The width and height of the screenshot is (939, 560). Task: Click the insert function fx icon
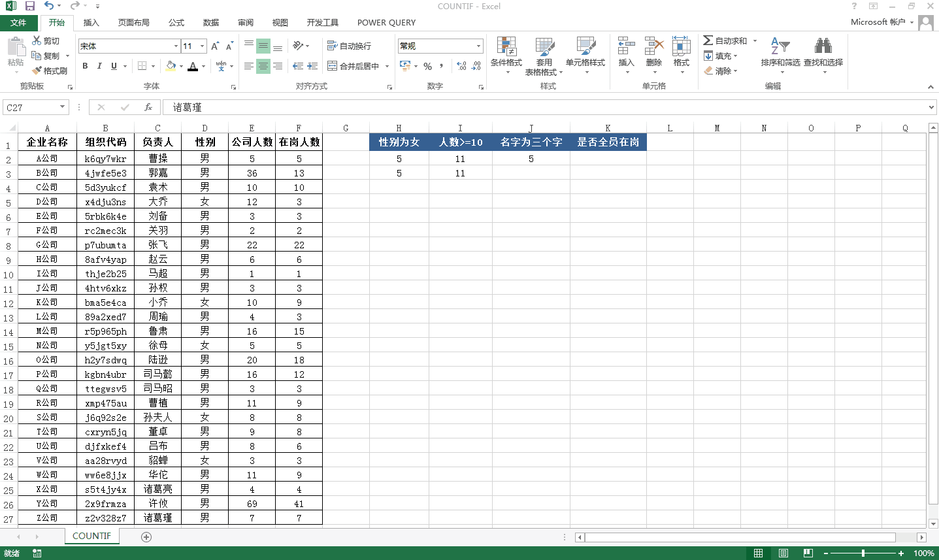point(148,107)
